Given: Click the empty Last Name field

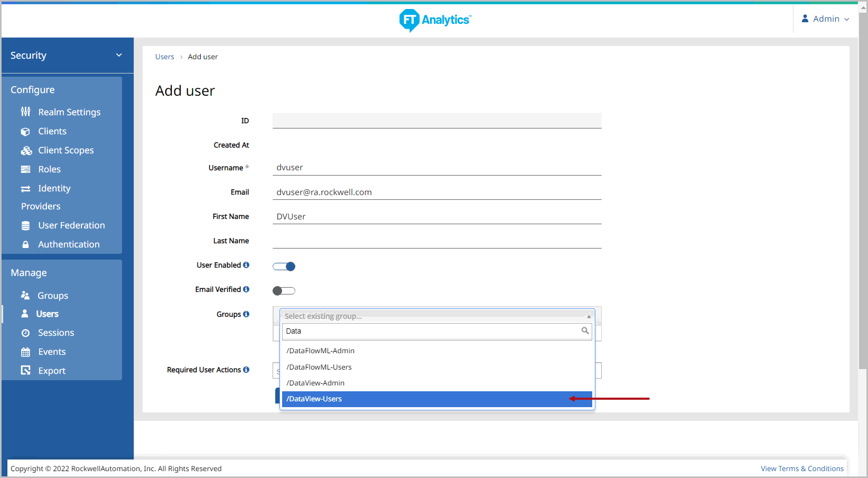Looking at the screenshot, I should pos(437,241).
